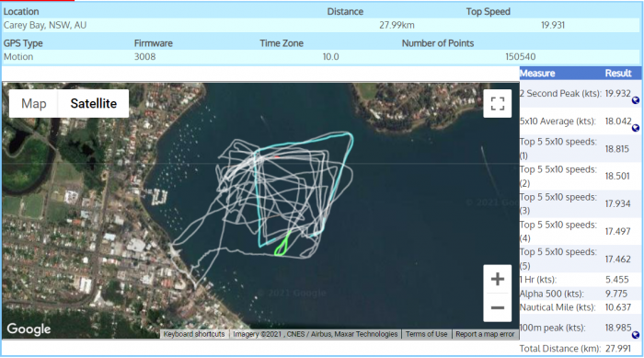Open Google logo on the map
The image size is (644, 358).
pos(29,329)
